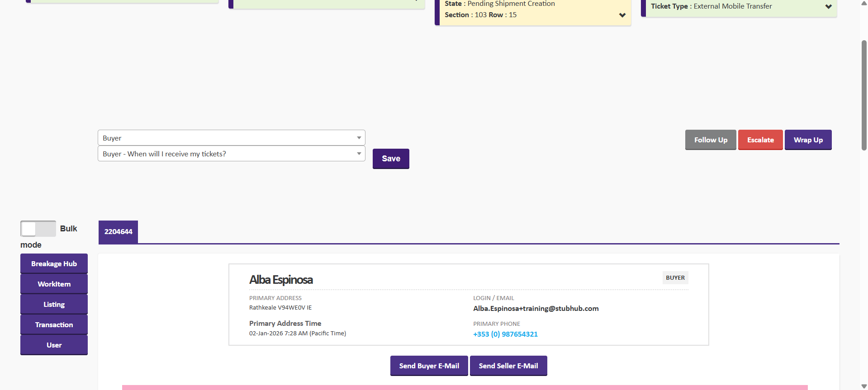Click the red Escalate button

pyautogui.click(x=760, y=140)
